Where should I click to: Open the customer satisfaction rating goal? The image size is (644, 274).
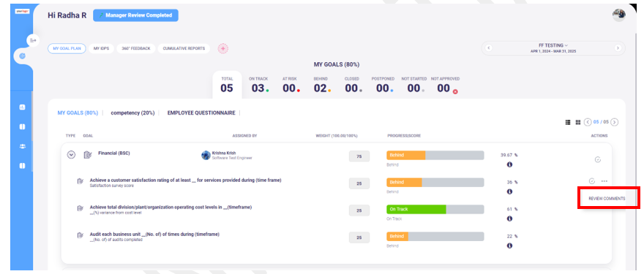[x=185, y=180]
